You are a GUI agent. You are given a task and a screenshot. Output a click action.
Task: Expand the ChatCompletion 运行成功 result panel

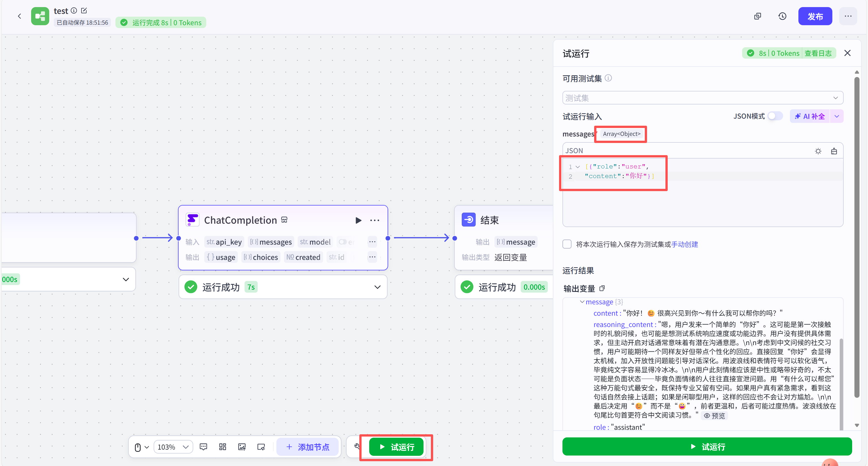[377, 287]
